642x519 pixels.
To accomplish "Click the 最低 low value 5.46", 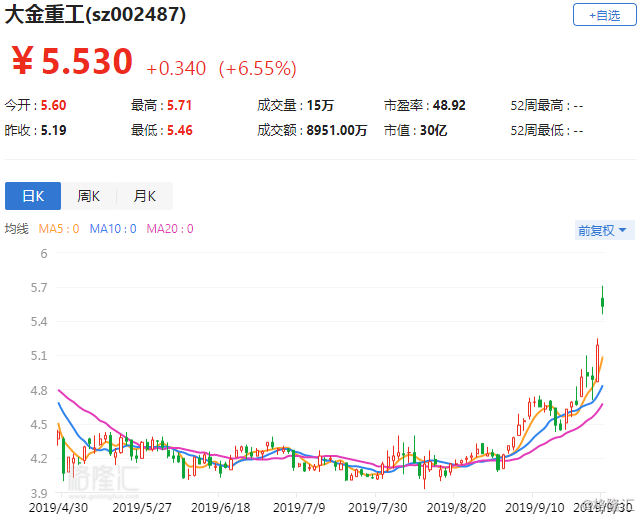I will (x=180, y=131).
